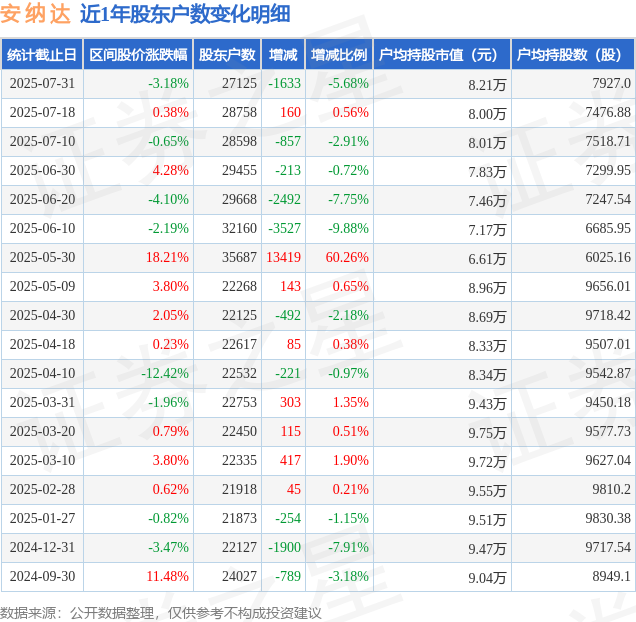The height and width of the screenshot is (622, 636).
Task: Click shareholder count 32160
Action: (239, 228)
